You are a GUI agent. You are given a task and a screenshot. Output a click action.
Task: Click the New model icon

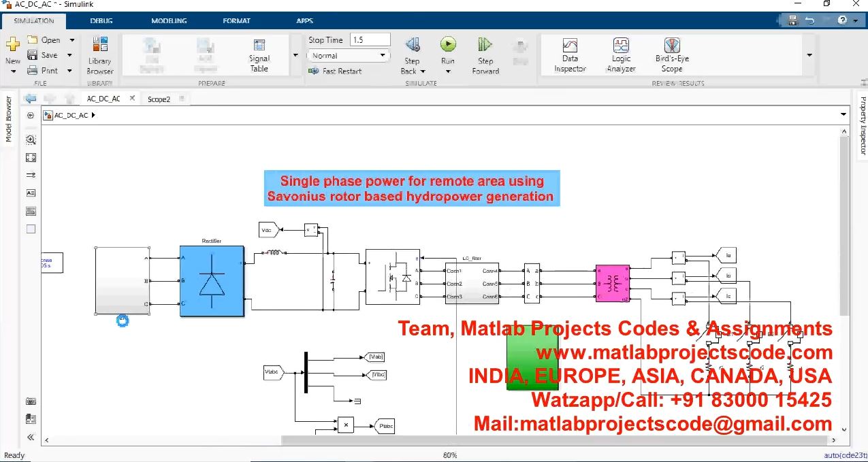(12, 46)
